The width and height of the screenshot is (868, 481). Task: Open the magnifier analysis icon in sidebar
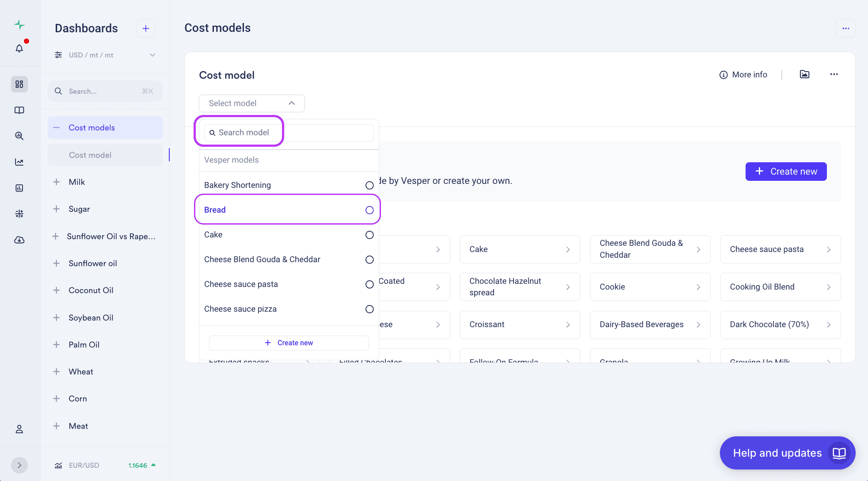tap(19, 136)
